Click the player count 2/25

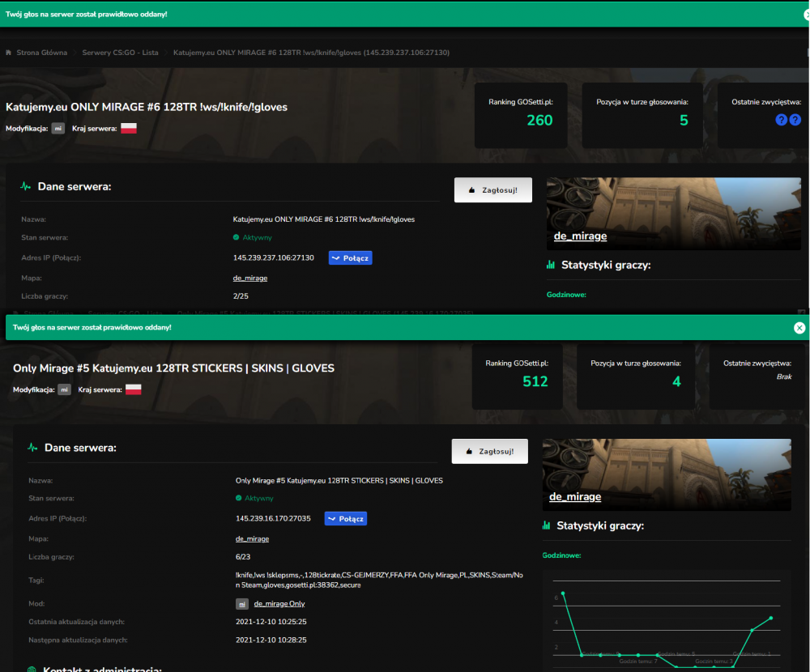click(x=241, y=296)
